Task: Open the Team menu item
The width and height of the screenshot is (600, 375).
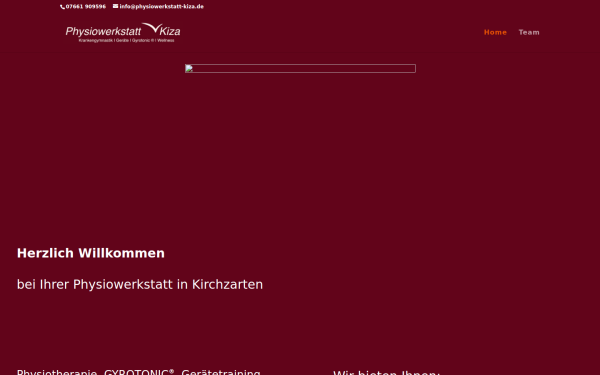Action: (x=529, y=33)
